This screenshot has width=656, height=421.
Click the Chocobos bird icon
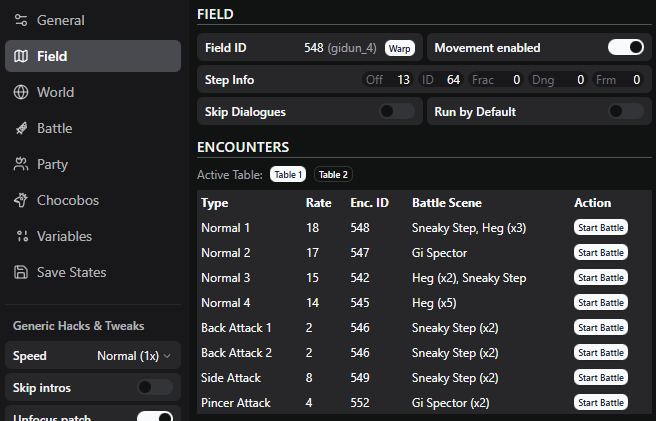pyautogui.click(x=21, y=200)
